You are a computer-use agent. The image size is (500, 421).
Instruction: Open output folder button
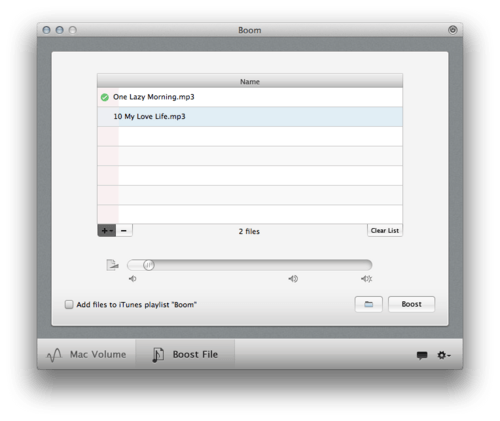tap(368, 304)
